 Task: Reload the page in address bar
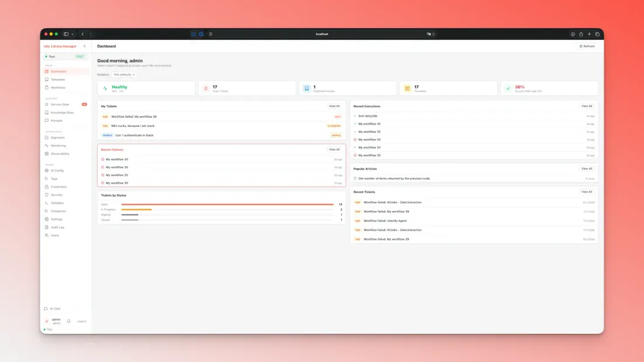[x=434, y=34]
